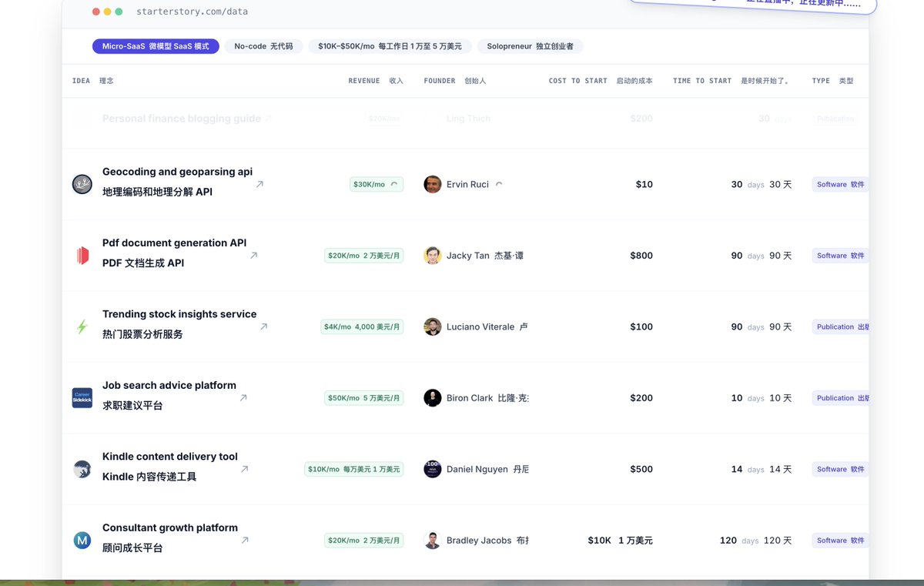The image size is (924, 586).
Task: Click Bradley Jacobs' avatar photo
Action: pyautogui.click(x=433, y=541)
